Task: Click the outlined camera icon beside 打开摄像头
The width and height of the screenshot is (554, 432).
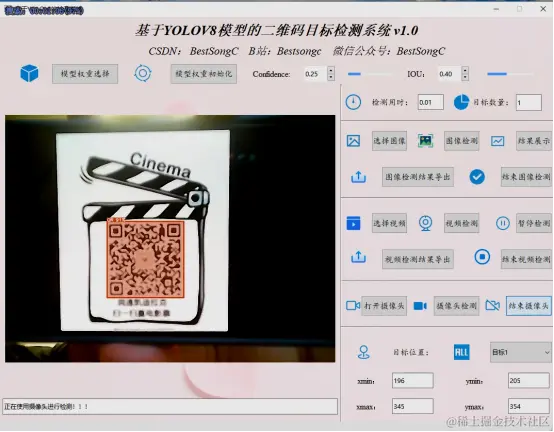Action: 353,306
